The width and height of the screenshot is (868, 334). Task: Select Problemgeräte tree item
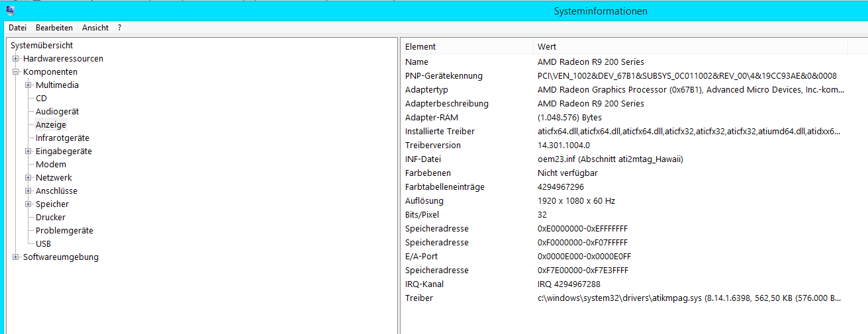tap(64, 231)
